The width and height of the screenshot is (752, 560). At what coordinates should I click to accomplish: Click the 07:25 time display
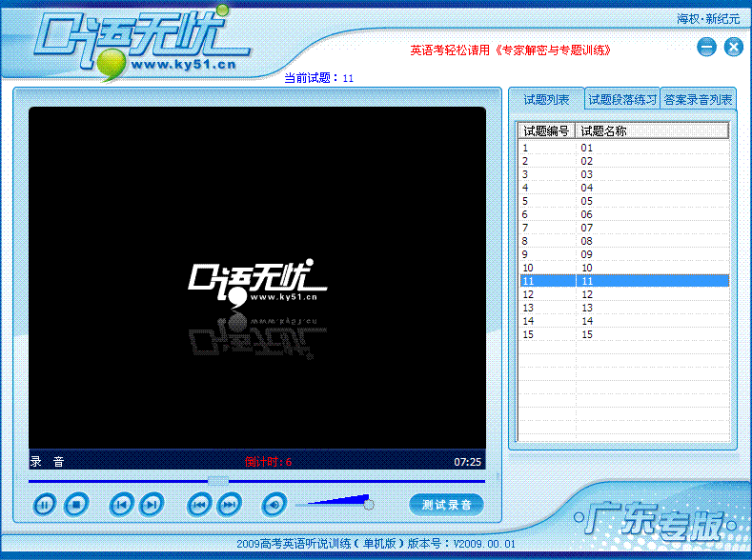[468, 462]
